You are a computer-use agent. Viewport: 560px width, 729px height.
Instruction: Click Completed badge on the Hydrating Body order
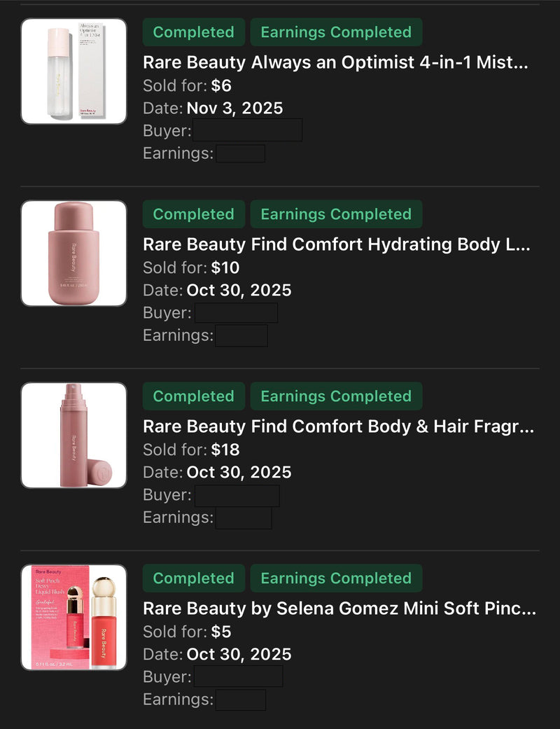coord(193,214)
